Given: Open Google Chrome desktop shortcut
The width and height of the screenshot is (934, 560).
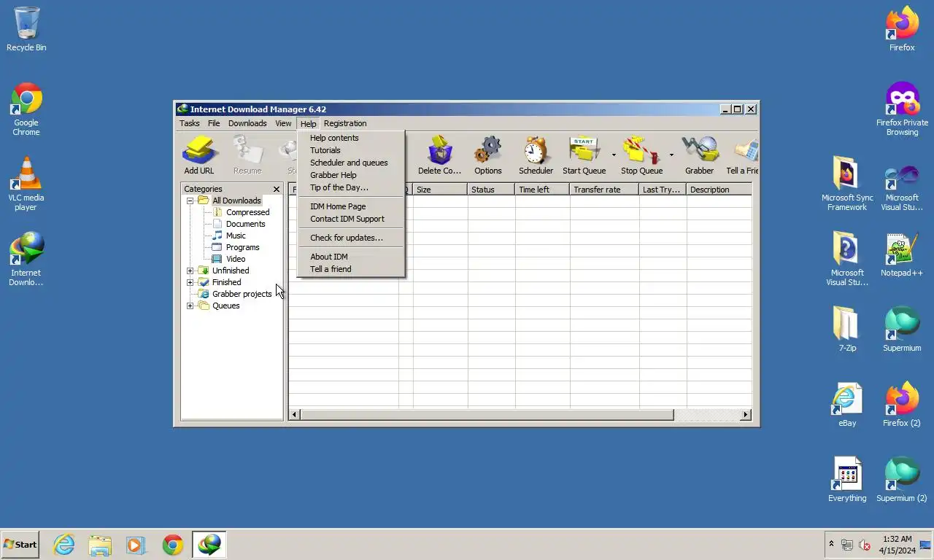Looking at the screenshot, I should coord(26,109).
